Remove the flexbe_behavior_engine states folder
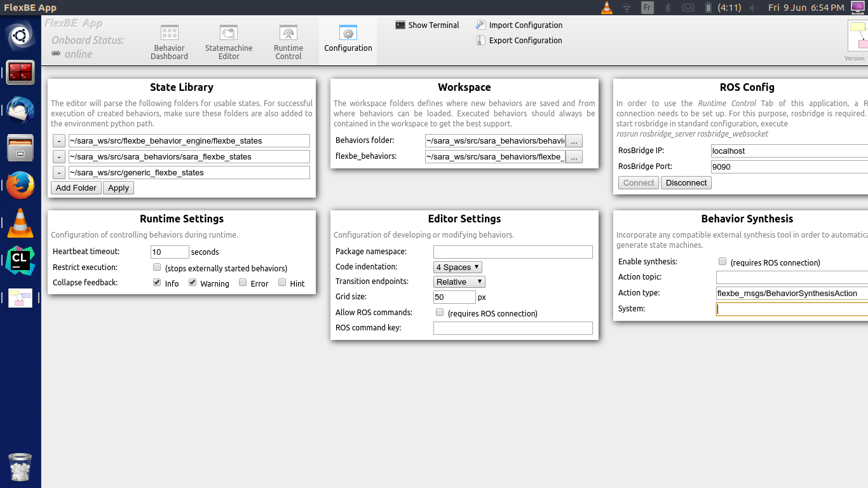 (x=58, y=140)
